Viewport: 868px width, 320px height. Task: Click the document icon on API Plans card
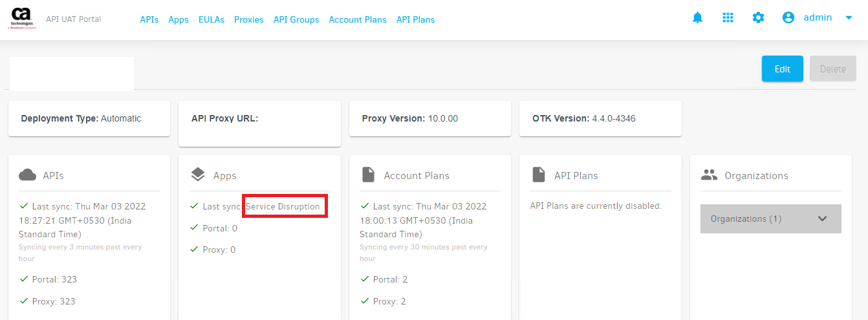538,175
